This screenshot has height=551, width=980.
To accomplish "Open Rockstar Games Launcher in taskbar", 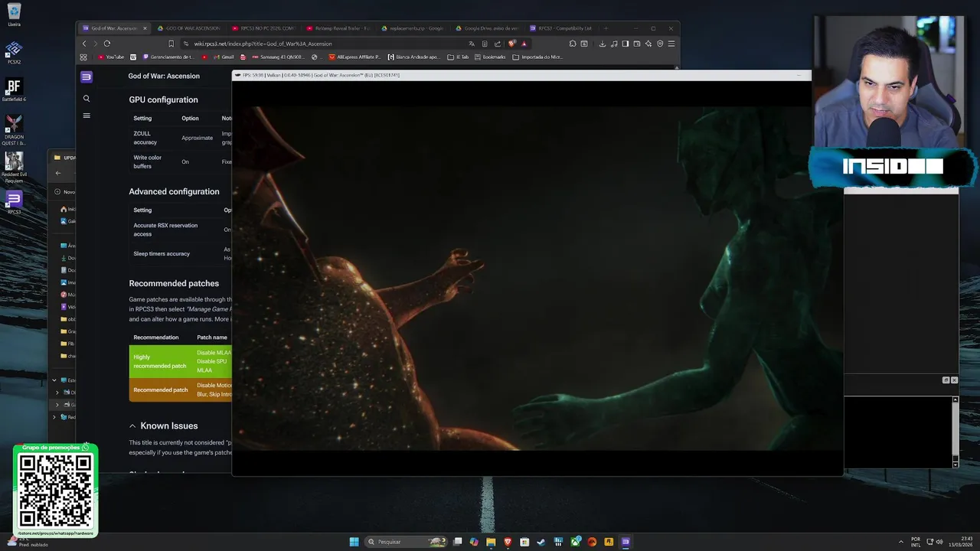I will pyautogui.click(x=609, y=542).
